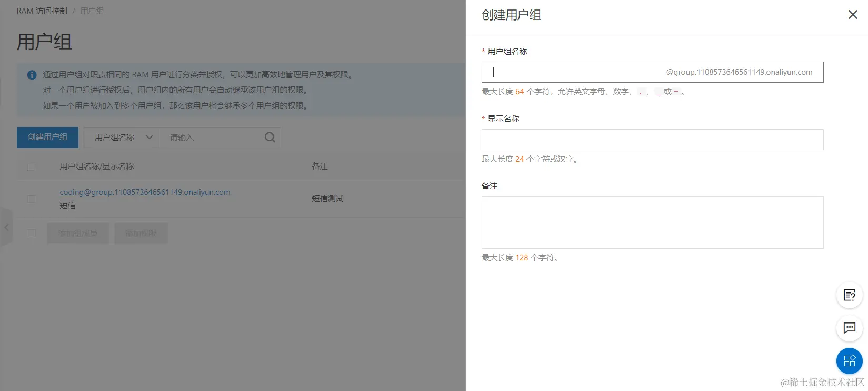Open the coding@group user group link
This screenshot has height=391, width=868.
145,192
